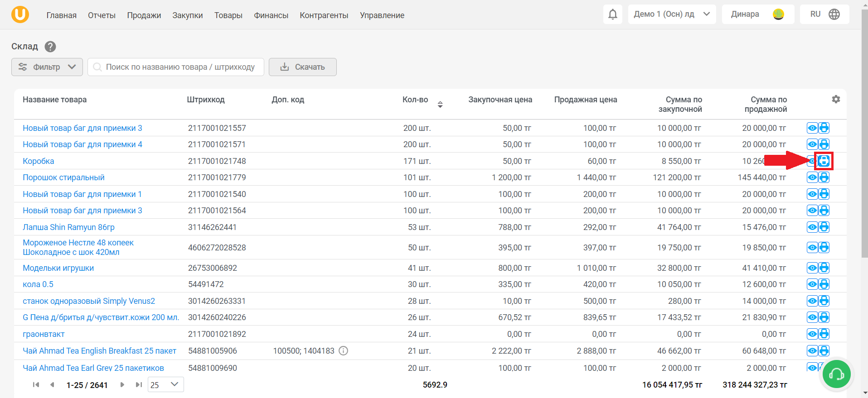Open the notifications bell

[x=613, y=14]
